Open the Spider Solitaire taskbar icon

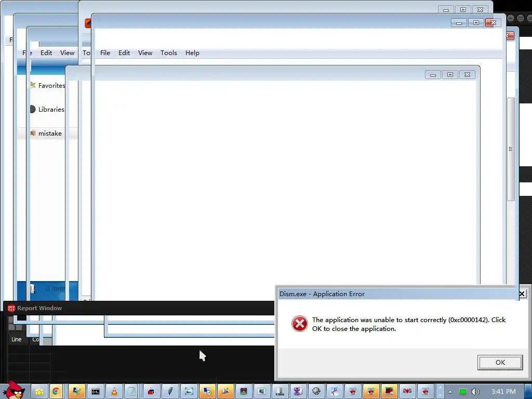coord(298,392)
